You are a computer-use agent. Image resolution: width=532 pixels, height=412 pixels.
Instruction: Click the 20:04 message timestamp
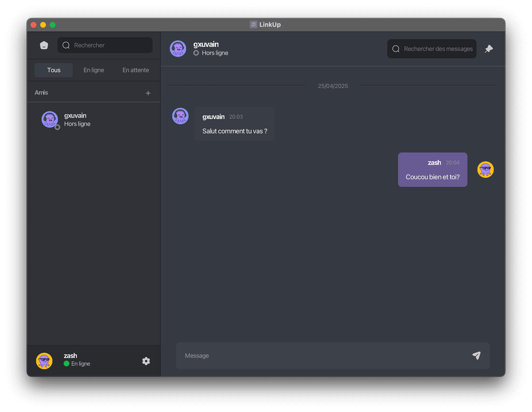tap(453, 163)
